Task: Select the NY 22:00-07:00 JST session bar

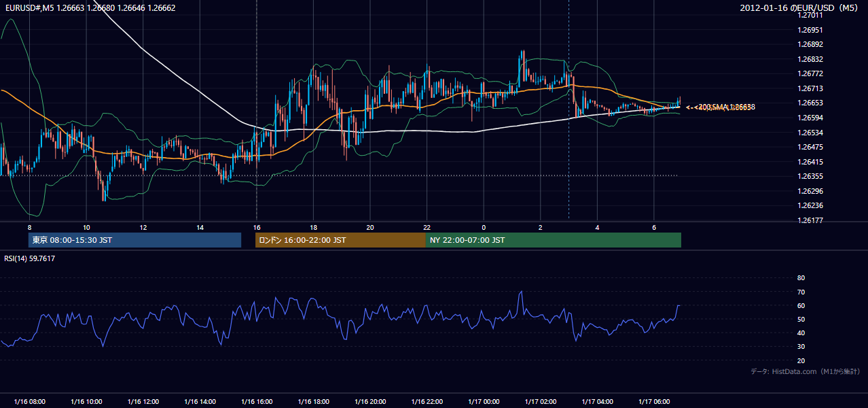Action: 554,240
